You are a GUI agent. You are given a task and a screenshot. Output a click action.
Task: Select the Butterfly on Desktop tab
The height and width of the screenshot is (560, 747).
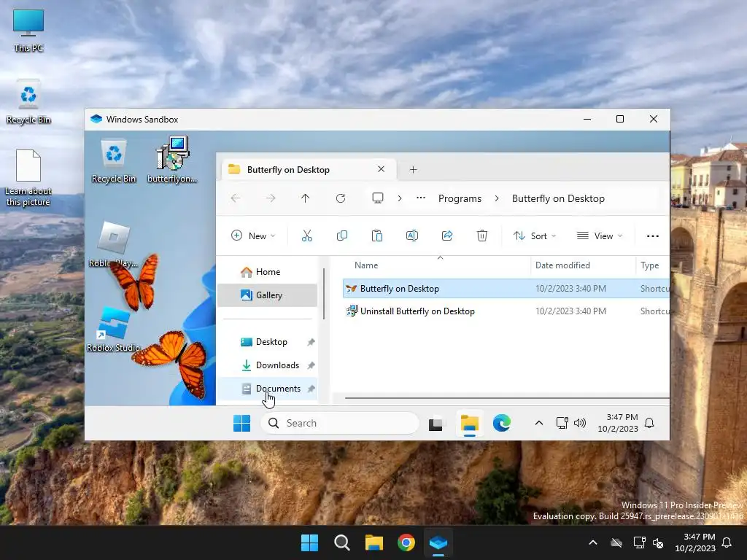pos(309,169)
